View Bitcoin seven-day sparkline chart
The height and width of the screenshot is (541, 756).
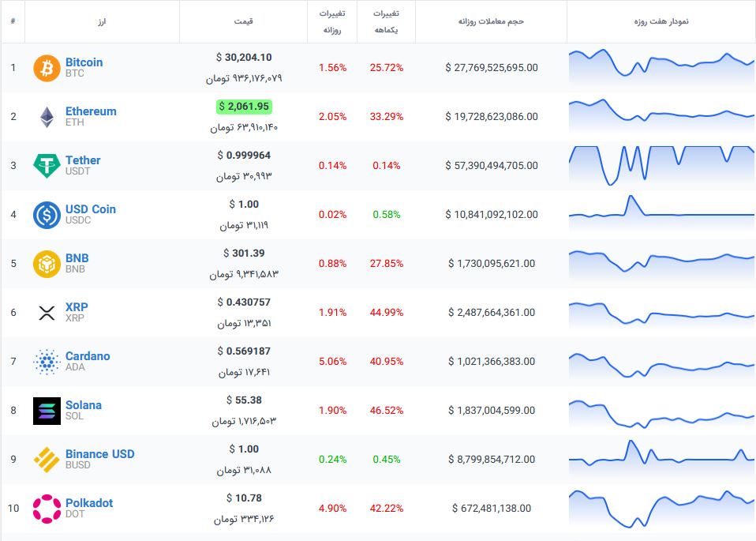661,68
